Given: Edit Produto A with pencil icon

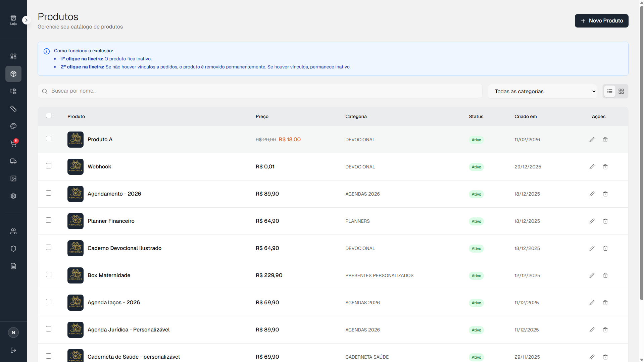Looking at the screenshot, I should [592, 140].
